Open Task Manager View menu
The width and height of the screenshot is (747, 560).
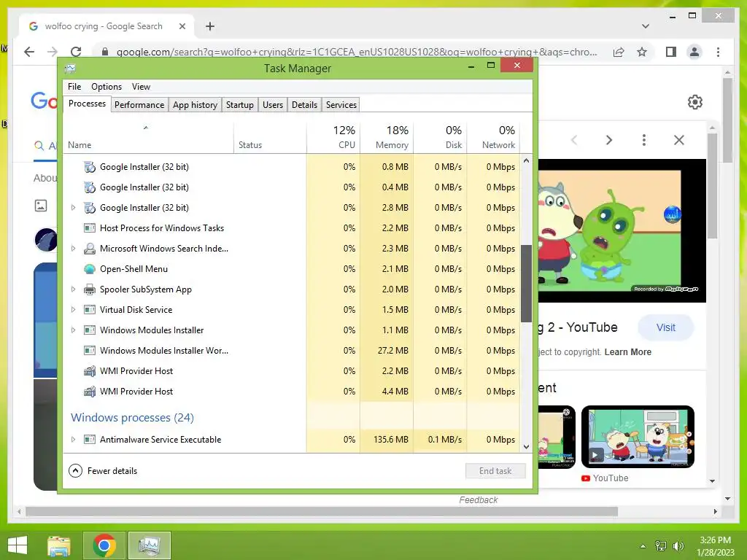(x=141, y=87)
